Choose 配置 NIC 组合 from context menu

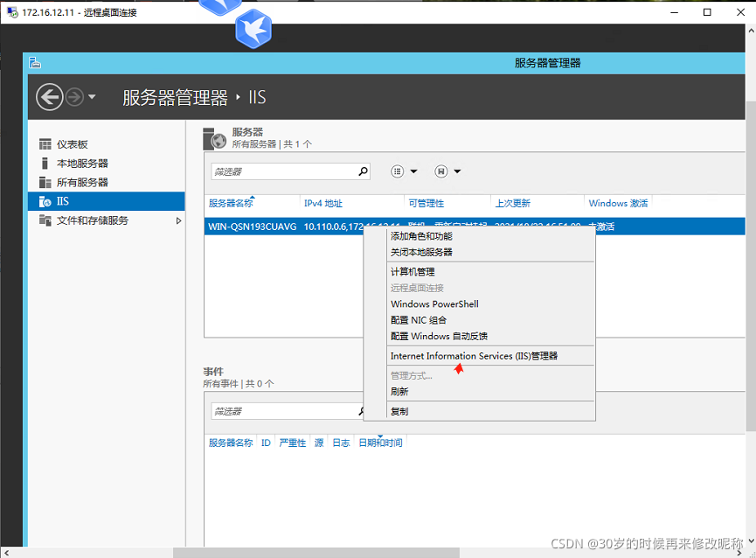tap(419, 320)
